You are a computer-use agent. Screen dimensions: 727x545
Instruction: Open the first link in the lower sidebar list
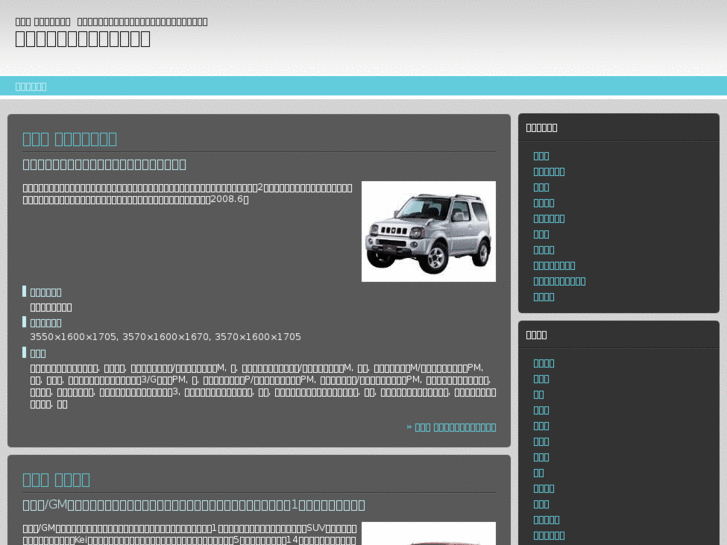[x=543, y=363]
